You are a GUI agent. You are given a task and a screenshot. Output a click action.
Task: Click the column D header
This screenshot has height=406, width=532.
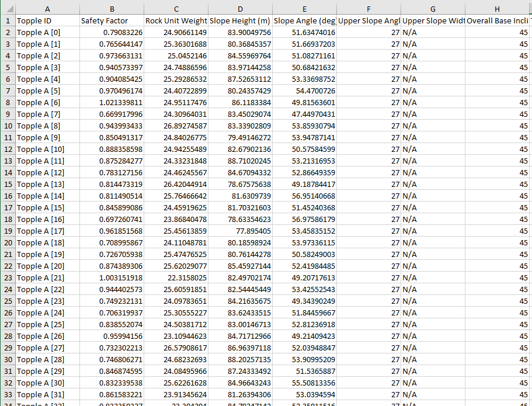[240, 9]
